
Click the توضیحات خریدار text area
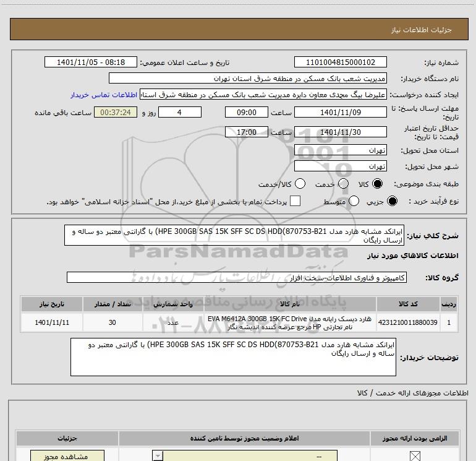(233, 357)
